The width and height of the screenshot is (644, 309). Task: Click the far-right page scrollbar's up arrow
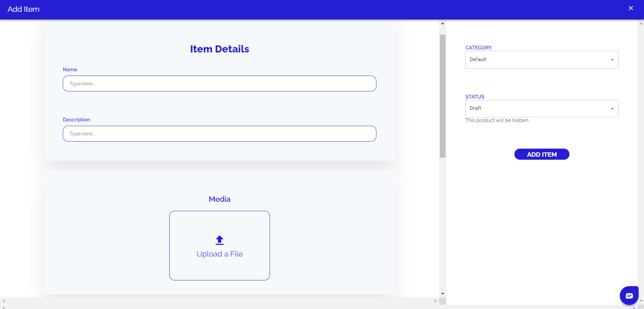point(641,24)
